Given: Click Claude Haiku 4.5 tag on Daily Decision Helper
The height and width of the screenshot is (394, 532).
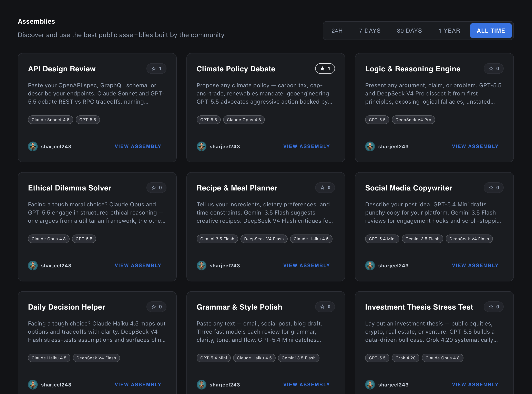Looking at the screenshot, I should coord(49,358).
